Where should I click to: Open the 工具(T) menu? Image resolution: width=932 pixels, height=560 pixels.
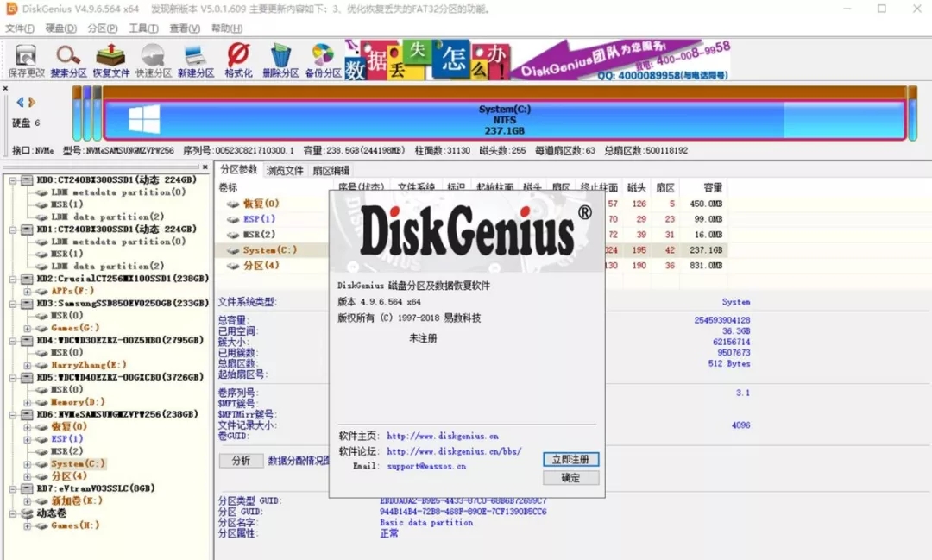143,28
